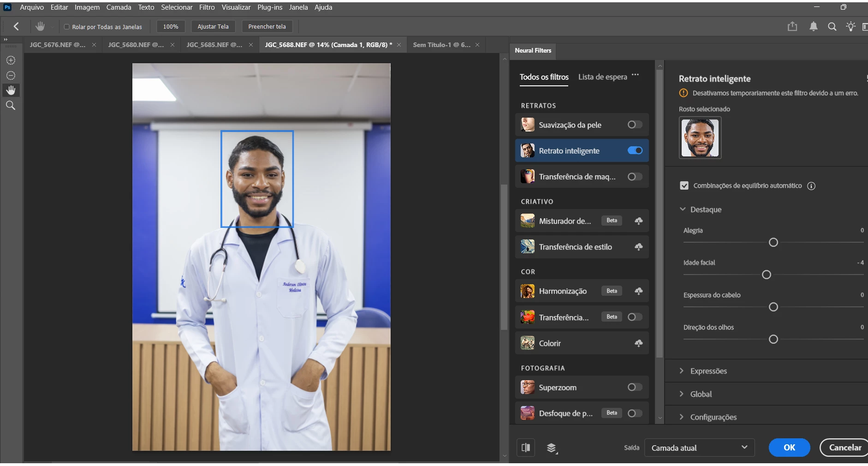
Task: Collapse the Destaque section
Action: pyautogui.click(x=683, y=209)
